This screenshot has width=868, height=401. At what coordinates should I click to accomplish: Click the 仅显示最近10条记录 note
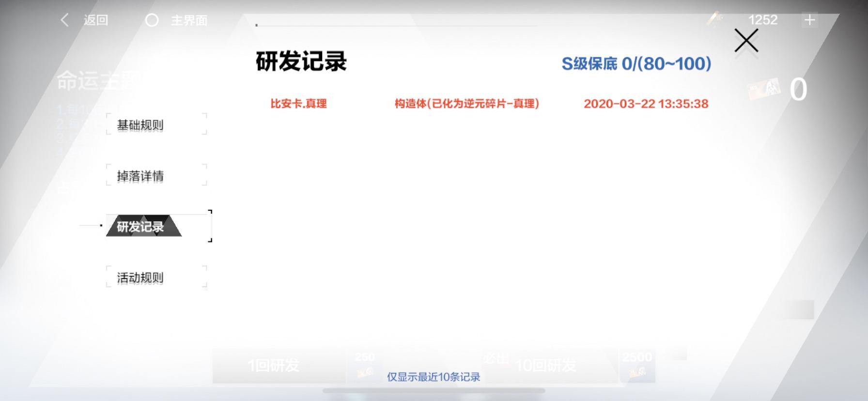click(434, 377)
